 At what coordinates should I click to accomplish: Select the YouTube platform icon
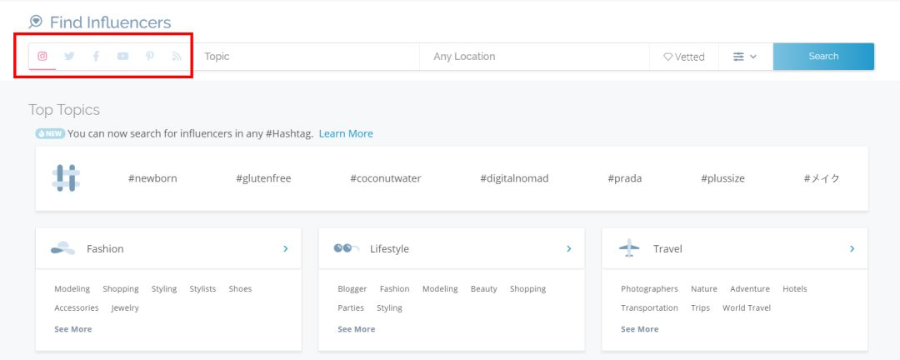[x=123, y=56]
